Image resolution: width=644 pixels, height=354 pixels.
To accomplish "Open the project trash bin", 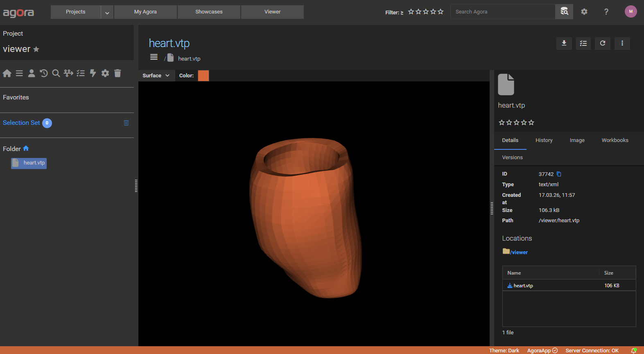I will click(x=118, y=73).
